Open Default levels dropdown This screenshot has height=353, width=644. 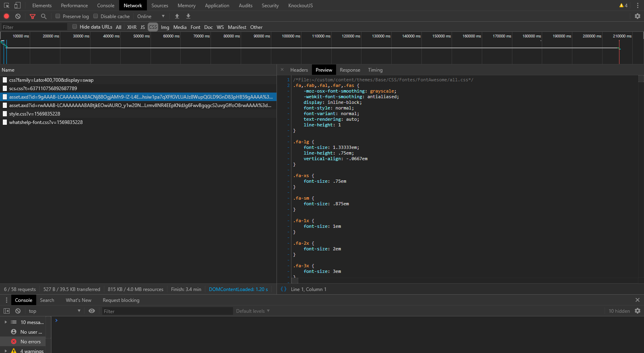[x=253, y=311]
